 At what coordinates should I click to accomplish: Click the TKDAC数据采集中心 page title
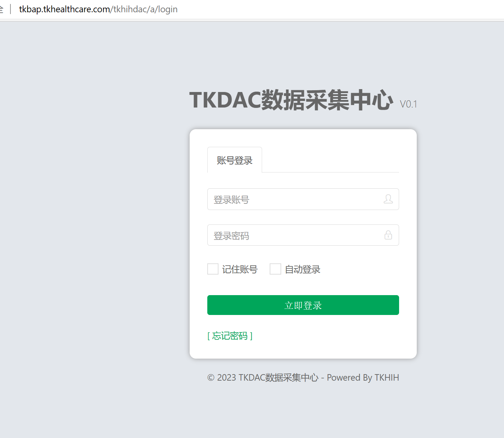tap(291, 100)
